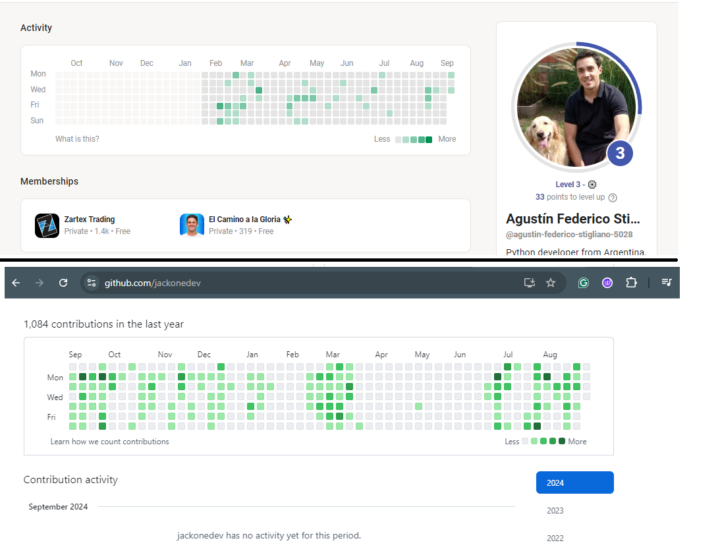
Task: Open the Grammarly extension icon
Action: (584, 283)
